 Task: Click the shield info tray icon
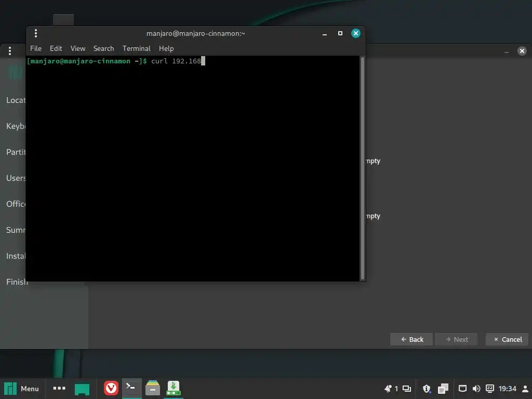(x=427, y=389)
